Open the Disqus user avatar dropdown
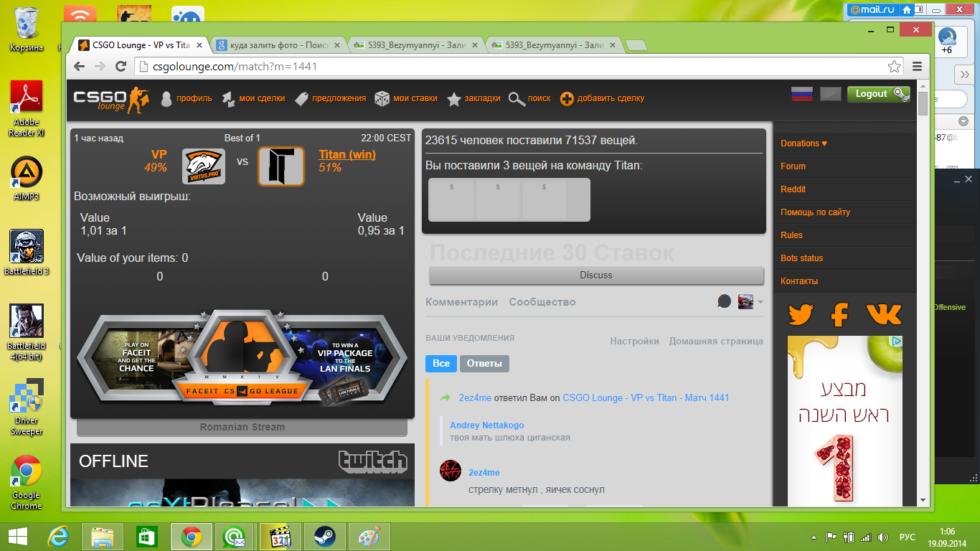980x551 pixels. (750, 302)
